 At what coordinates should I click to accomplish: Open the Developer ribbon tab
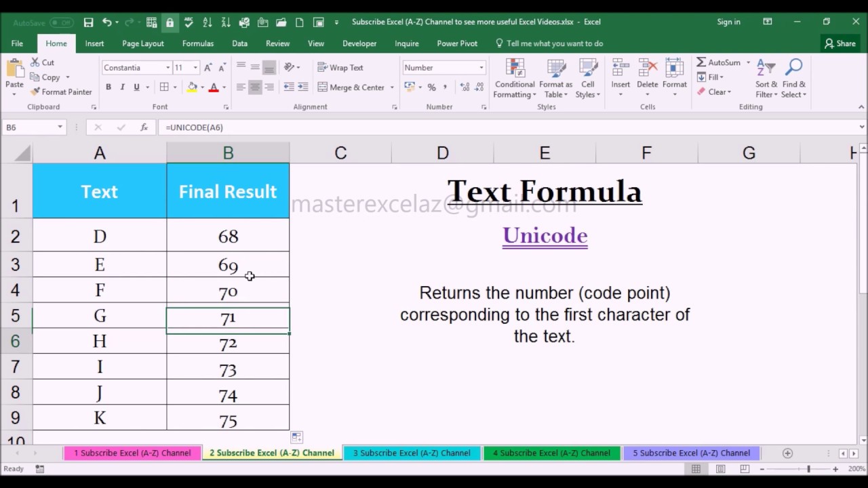coord(359,43)
